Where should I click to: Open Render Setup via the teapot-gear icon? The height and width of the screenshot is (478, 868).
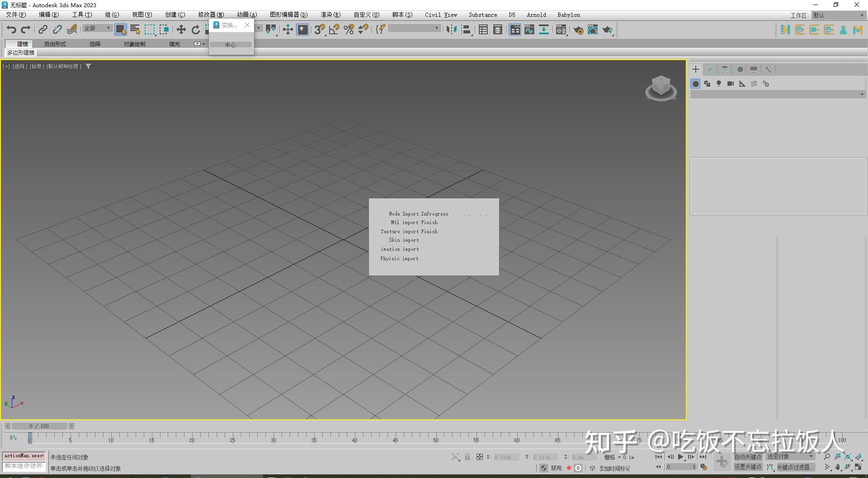pos(579,30)
